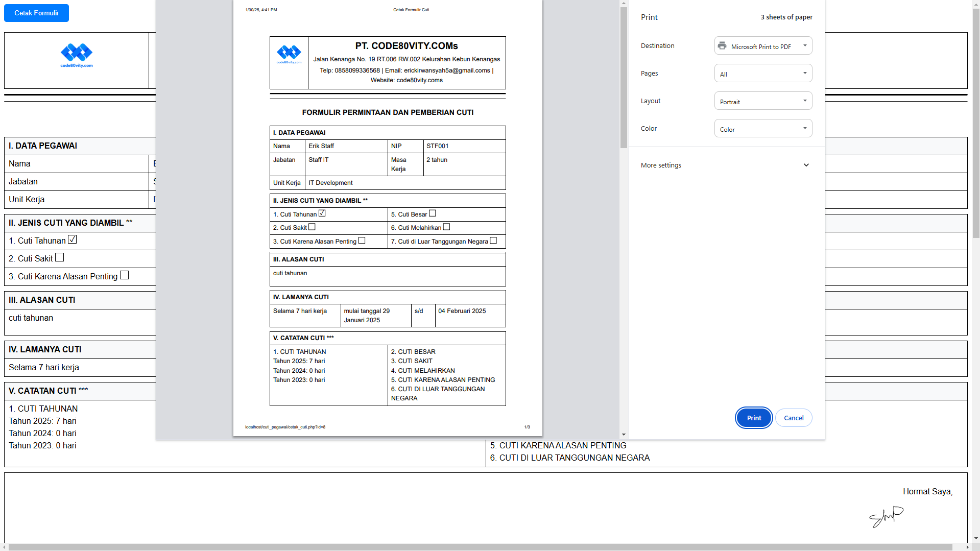Click 'Staff IT' jabatan value in preview
The height and width of the screenshot is (551, 980).
[319, 160]
